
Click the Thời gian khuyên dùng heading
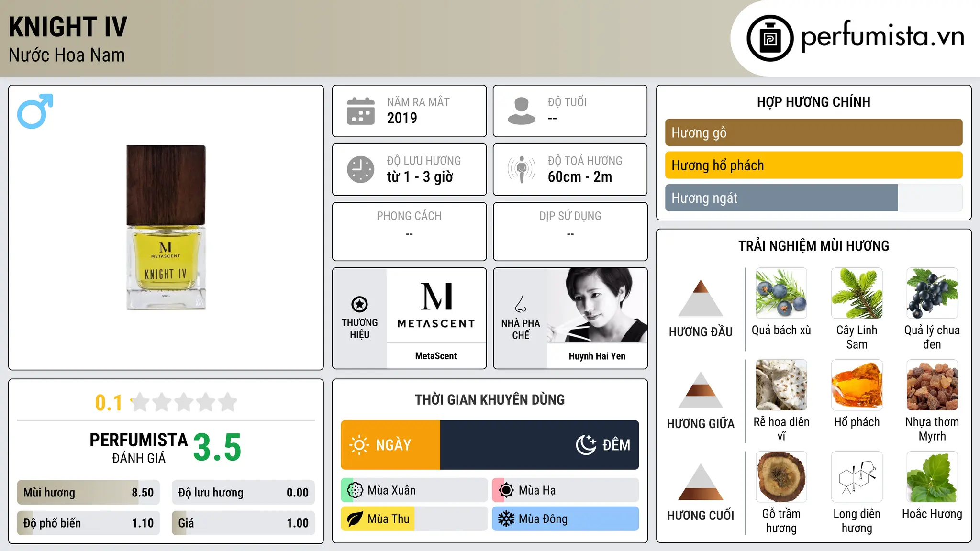(490, 399)
